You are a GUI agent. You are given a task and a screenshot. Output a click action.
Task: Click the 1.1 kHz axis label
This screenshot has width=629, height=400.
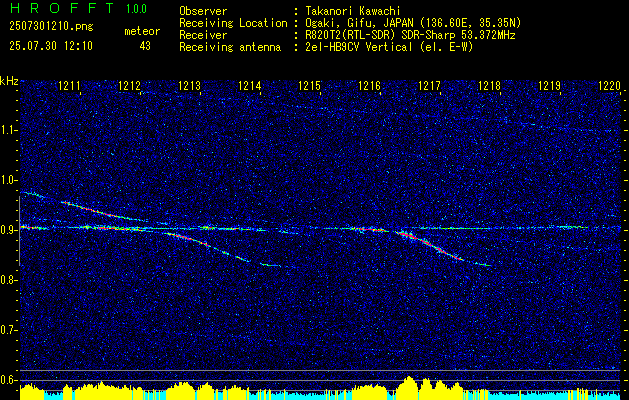(9, 130)
